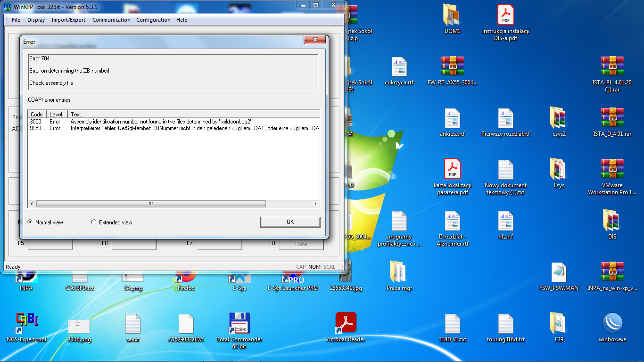Open the DOM1 folder icon

(x=452, y=15)
